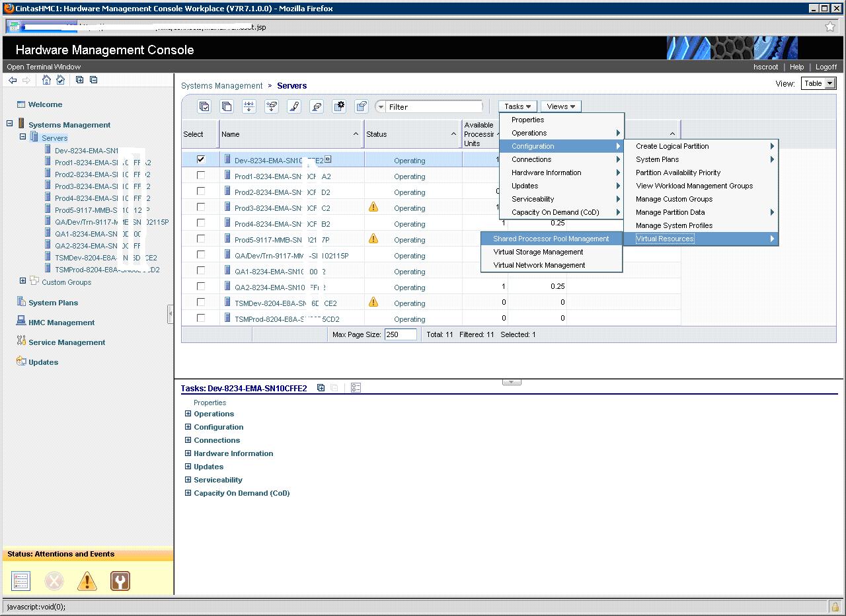Check the Prod5-9117-MMB row checkbox

pos(201,239)
